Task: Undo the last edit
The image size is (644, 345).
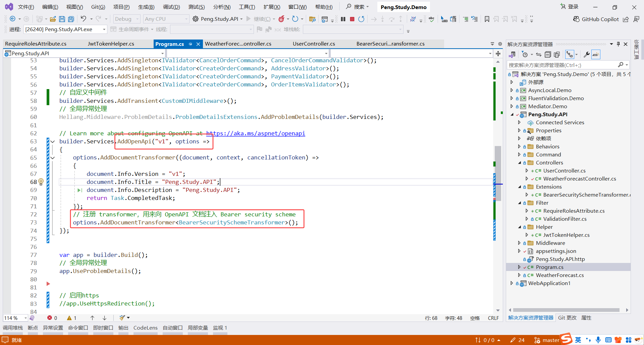Action: [84, 19]
